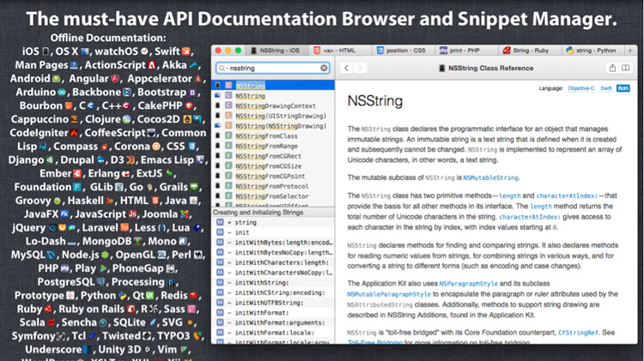The image size is (644, 361).
Task: Jump to initWithCString:encoding: method
Action: click(273, 292)
